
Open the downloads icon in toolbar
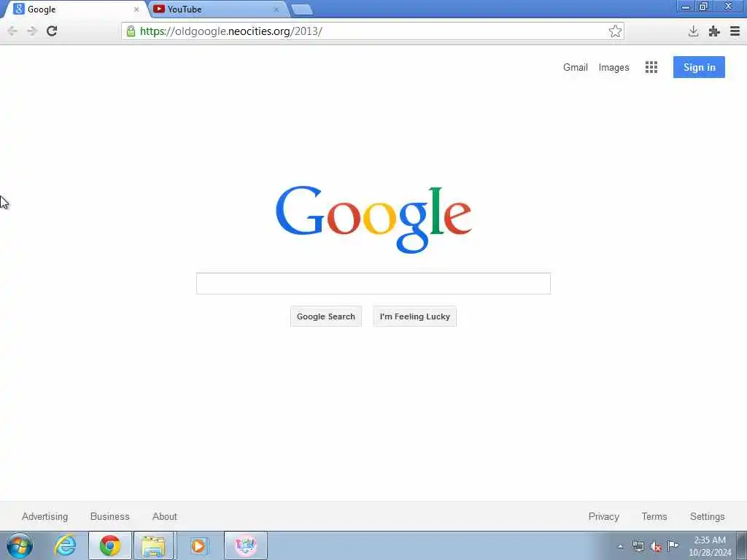[x=693, y=31]
